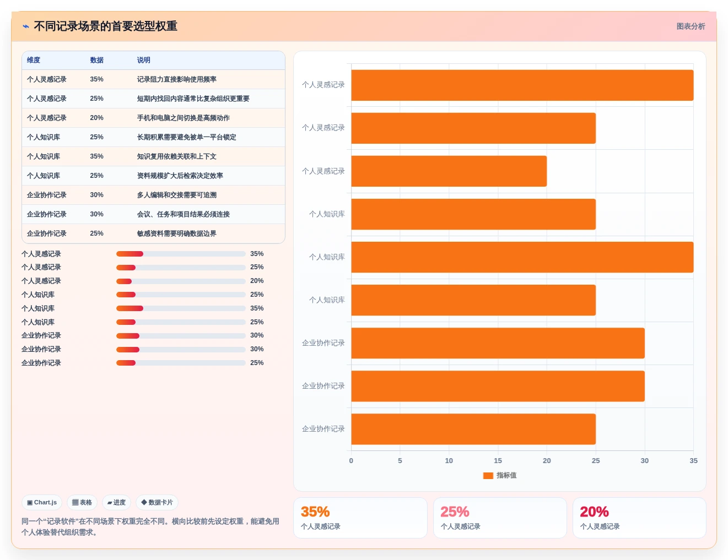Click the 20% value in the 手机和电脑 table row

(97, 118)
